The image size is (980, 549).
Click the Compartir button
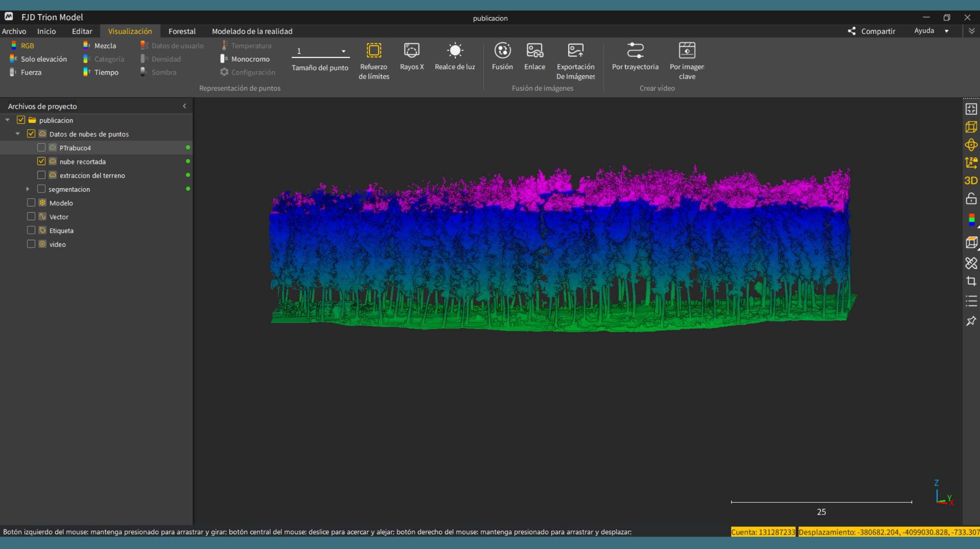(872, 31)
